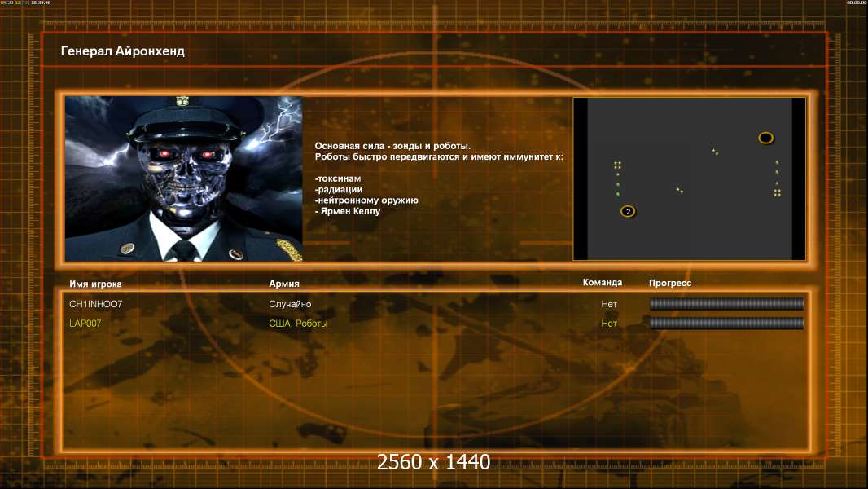Click the 'Имя игрока' column header
868x489 pixels.
click(95, 284)
